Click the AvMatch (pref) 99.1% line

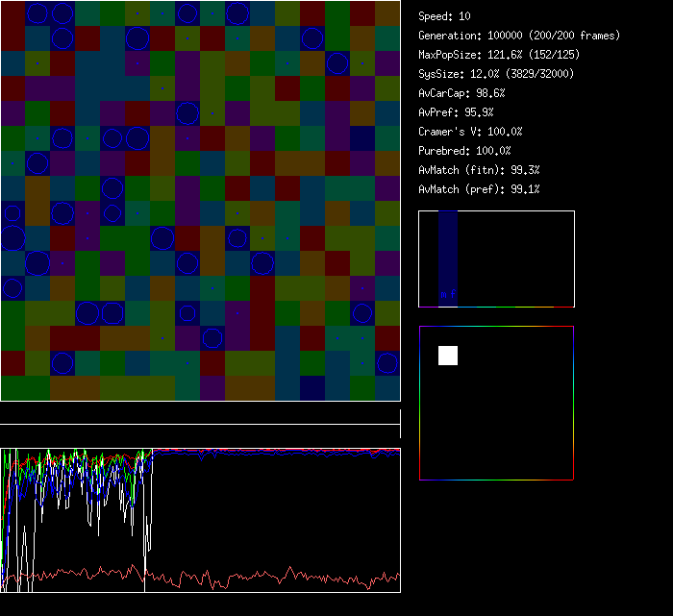click(480, 189)
